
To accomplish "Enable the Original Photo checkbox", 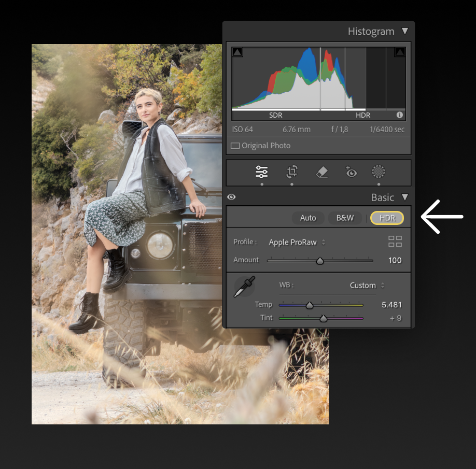I will click(x=235, y=146).
